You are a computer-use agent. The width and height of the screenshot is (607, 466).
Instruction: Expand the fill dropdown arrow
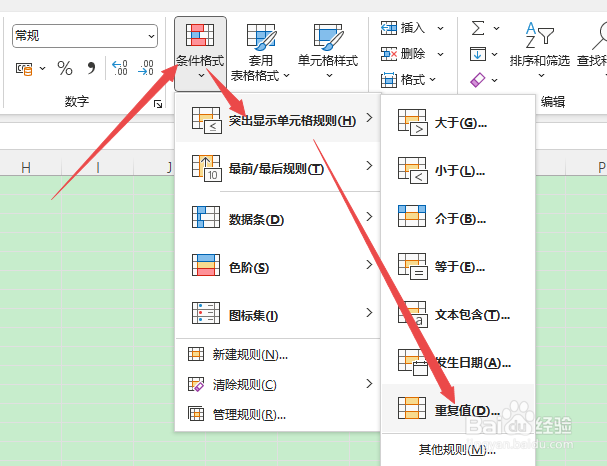coord(495,54)
